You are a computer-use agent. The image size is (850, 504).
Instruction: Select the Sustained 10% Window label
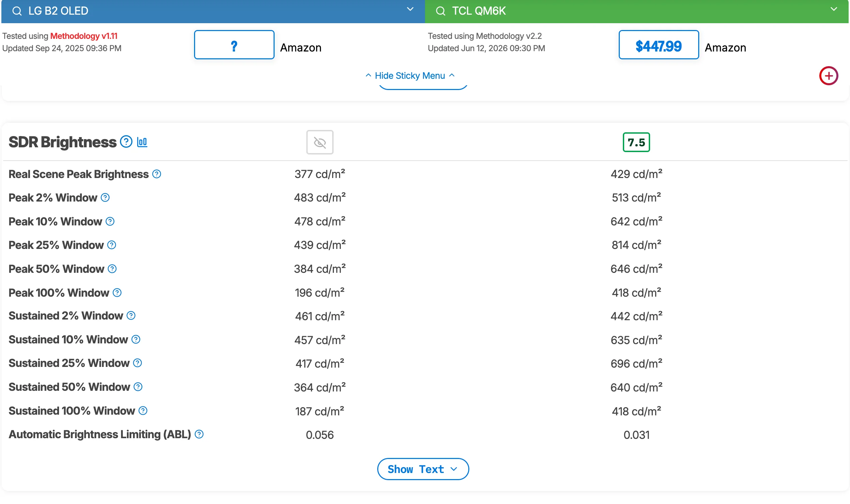coord(68,340)
